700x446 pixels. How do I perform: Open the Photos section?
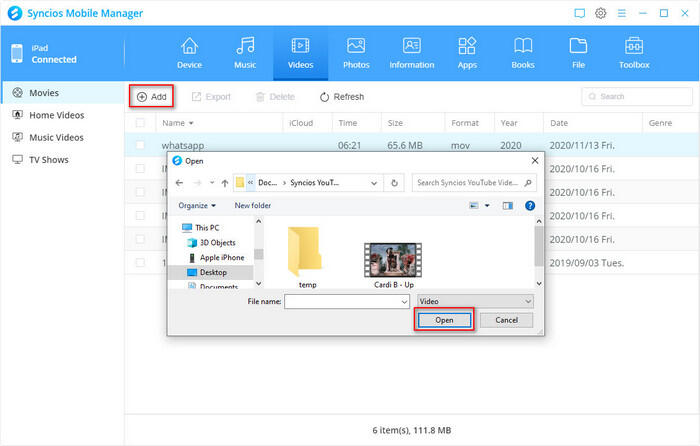click(x=355, y=53)
